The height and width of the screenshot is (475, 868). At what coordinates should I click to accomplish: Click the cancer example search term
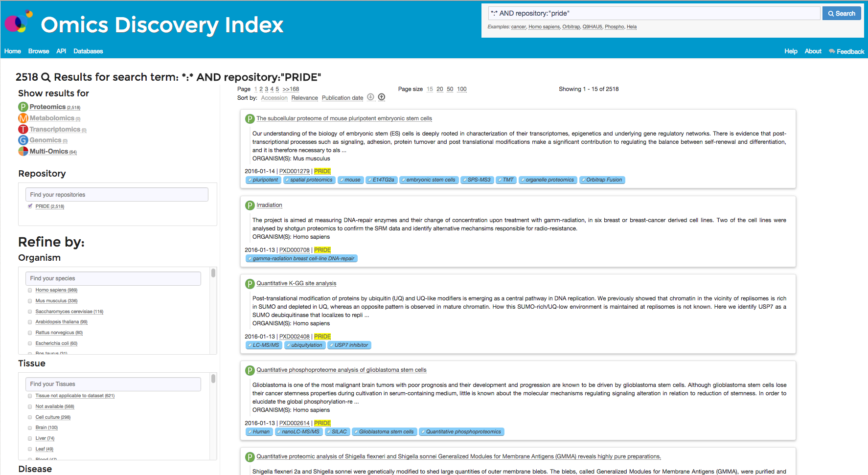coord(519,27)
